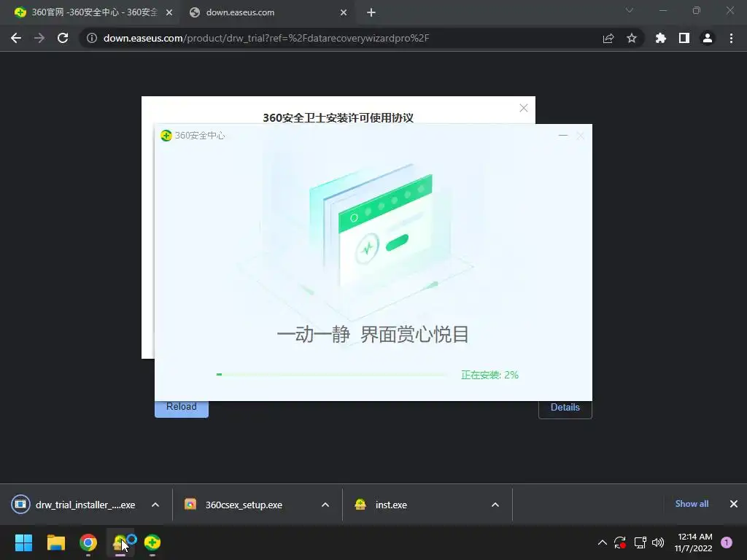Open Google Chrome from taskbar
Screen dimensions: 747x560
pos(88,542)
